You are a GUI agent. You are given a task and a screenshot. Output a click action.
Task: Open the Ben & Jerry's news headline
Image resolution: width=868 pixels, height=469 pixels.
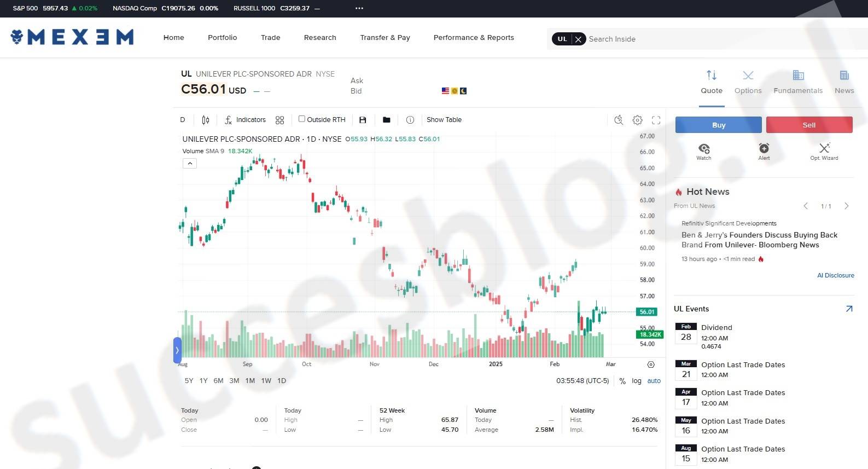[759, 240]
